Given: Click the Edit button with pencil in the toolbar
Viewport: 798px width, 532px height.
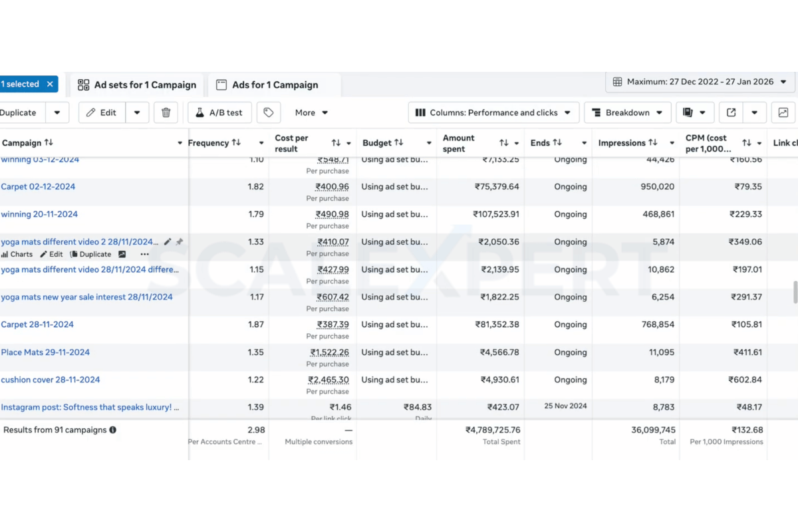Looking at the screenshot, I should point(102,112).
